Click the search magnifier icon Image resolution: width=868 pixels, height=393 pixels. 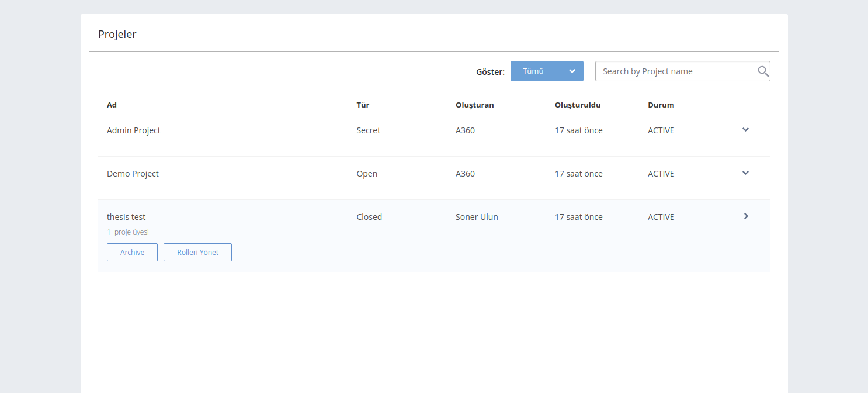pos(763,71)
